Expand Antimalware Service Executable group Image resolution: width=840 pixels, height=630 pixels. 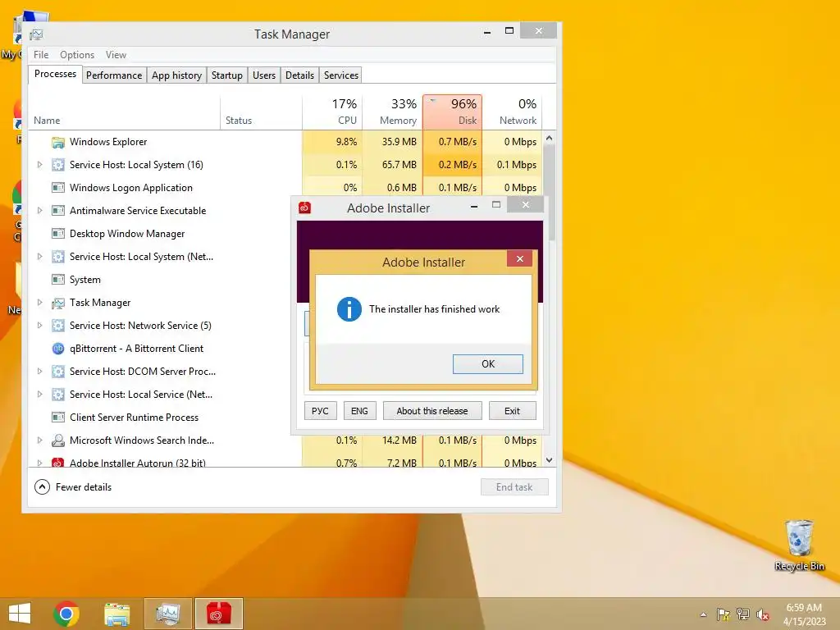[x=39, y=211]
